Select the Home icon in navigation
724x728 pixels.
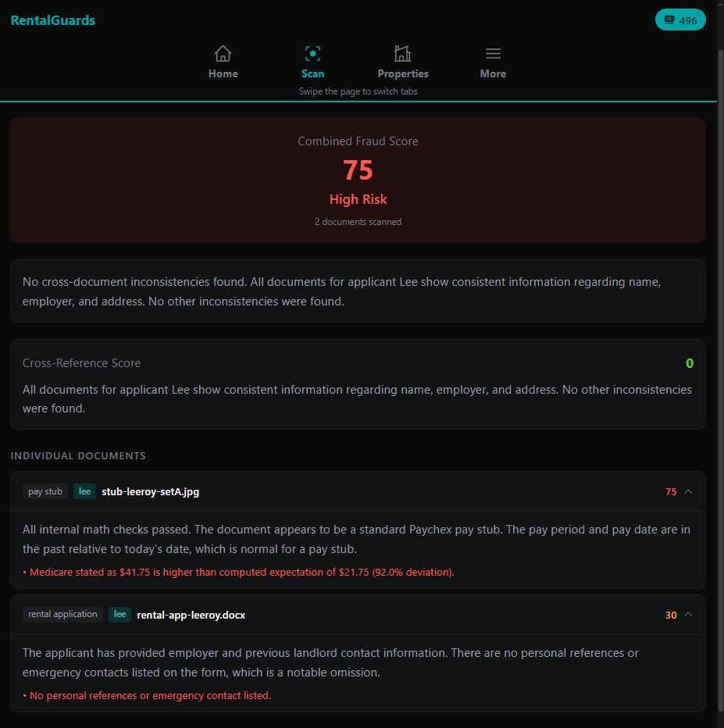[223, 53]
